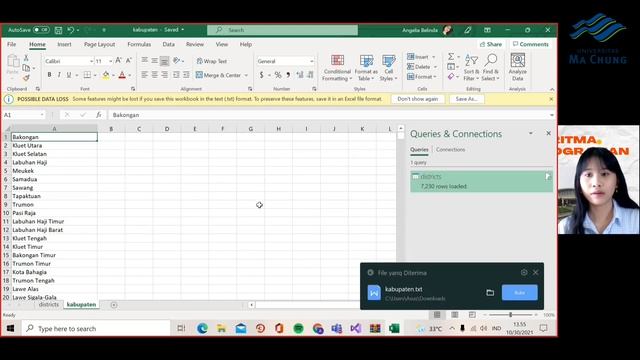The image size is (640, 360).
Task: Open the font name Calibri dropdown
Action: click(x=91, y=61)
